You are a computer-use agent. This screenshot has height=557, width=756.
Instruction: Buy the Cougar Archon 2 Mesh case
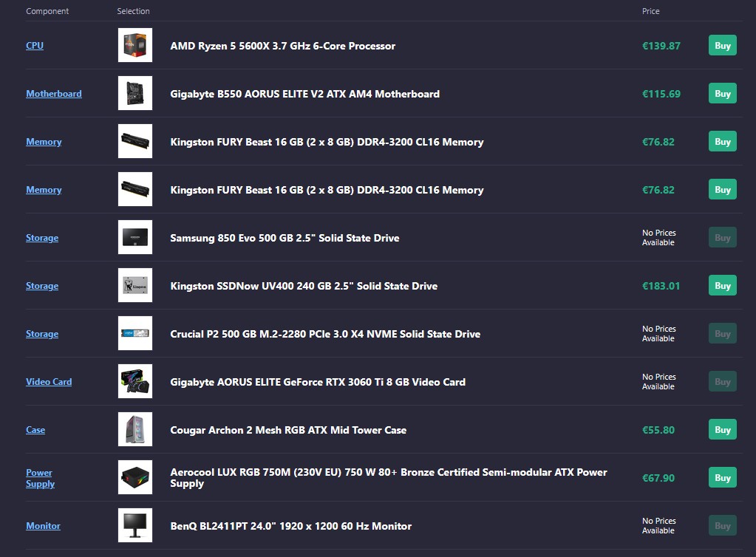pos(722,430)
